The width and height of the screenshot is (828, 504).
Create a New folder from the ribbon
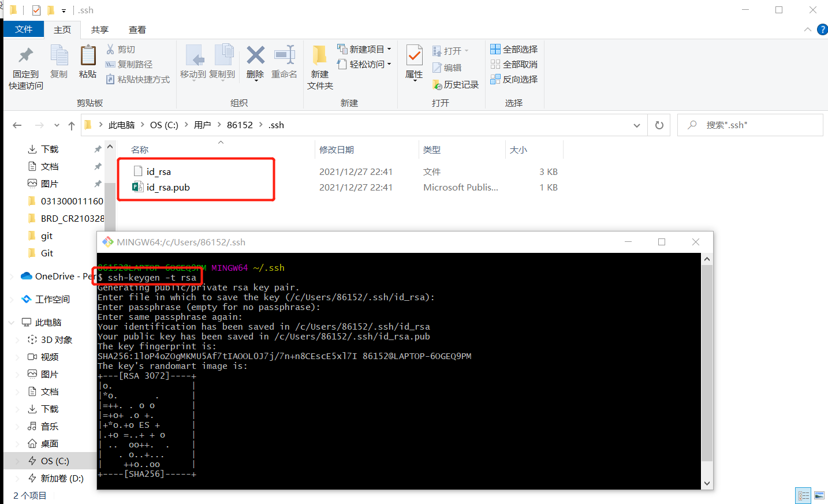point(320,67)
